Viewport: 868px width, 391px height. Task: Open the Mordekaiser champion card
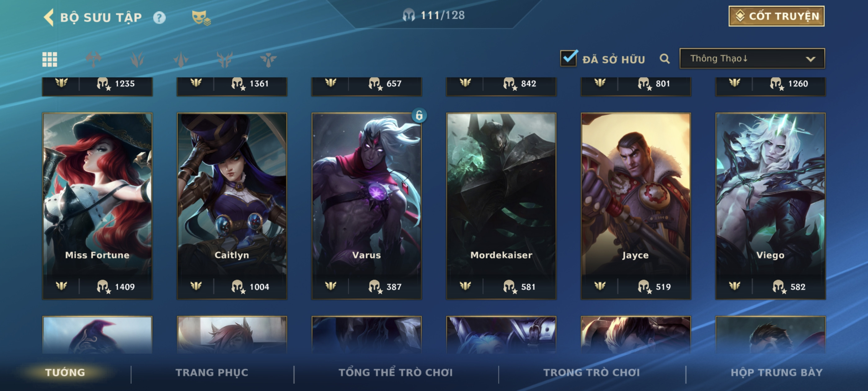(501, 206)
